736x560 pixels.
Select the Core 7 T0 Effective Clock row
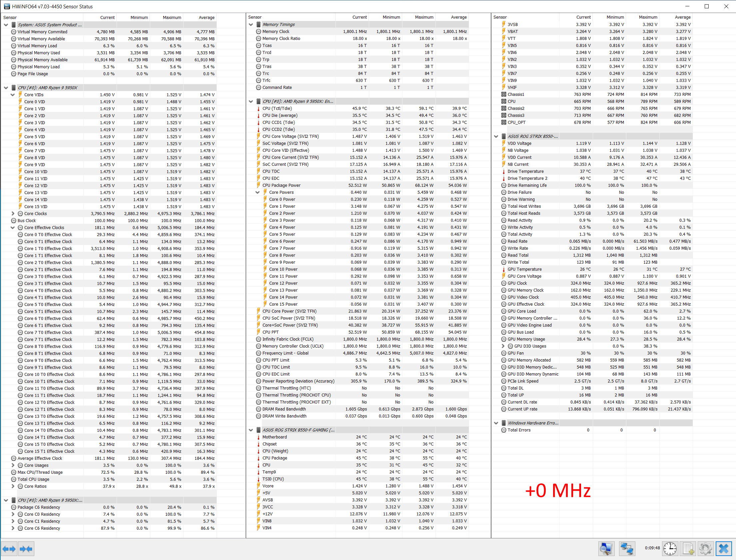tap(109, 332)
